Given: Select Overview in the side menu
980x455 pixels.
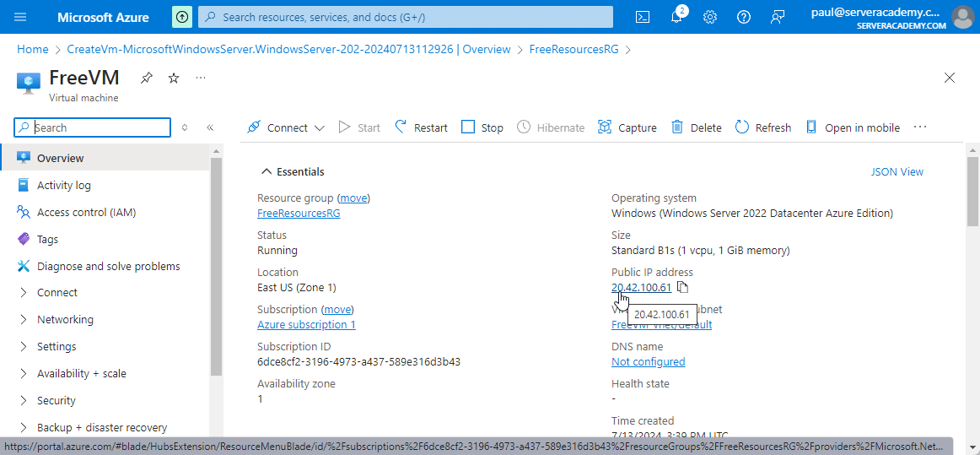Looking at the screenshot, I should click(105, 159).
